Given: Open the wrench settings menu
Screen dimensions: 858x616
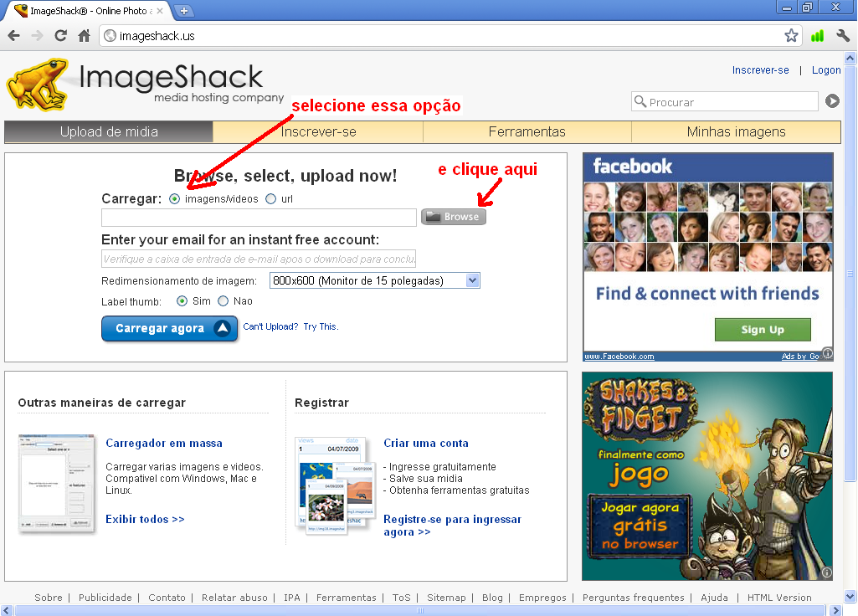Looking at the screenshot, I should click(843, 36).
